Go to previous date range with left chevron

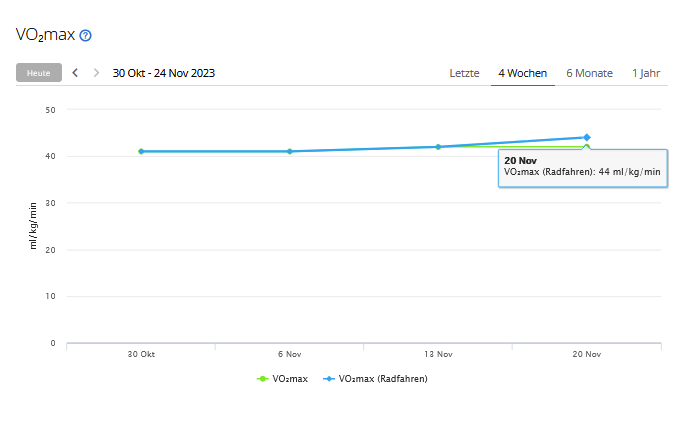click(75, 73)
